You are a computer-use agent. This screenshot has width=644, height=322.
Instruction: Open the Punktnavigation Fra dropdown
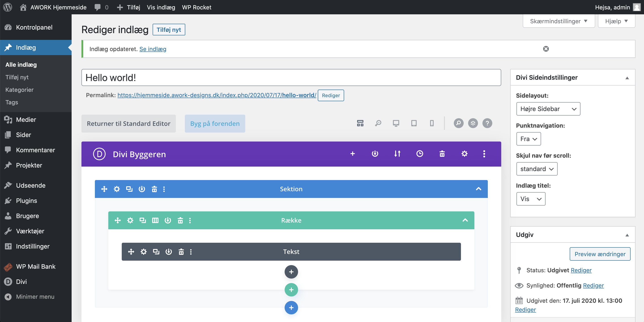(x=529, y=139)
